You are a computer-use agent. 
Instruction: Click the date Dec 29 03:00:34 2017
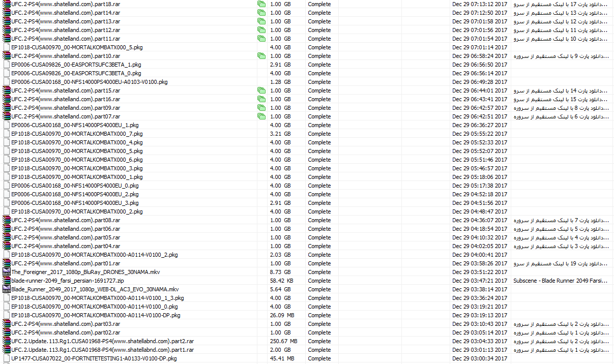(x=480, y=358)
